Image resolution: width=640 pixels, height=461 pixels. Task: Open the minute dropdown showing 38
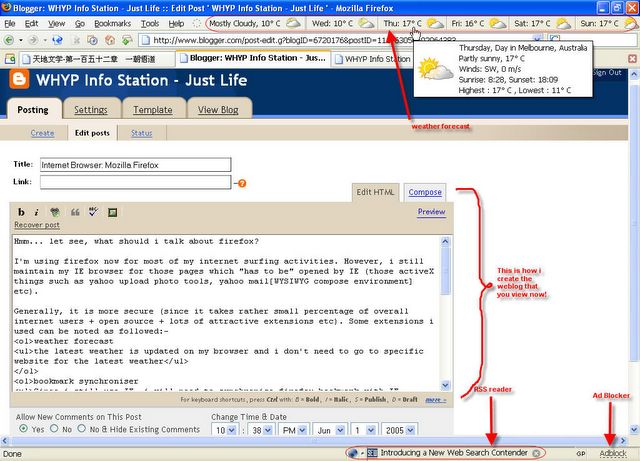[261, 430]
